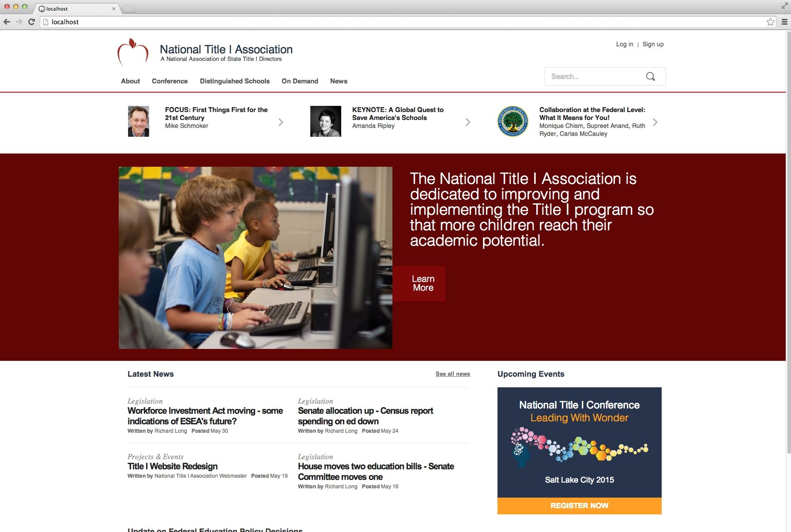
Task: Click Legislation category above Workforce article
Action: (145, 401)
